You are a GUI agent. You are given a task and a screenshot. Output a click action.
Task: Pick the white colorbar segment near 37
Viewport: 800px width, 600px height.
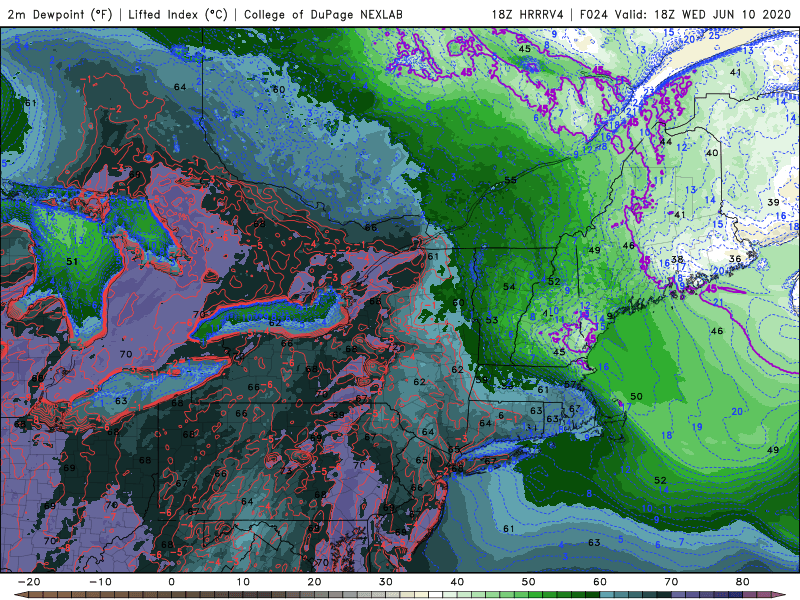coord(435,595)
